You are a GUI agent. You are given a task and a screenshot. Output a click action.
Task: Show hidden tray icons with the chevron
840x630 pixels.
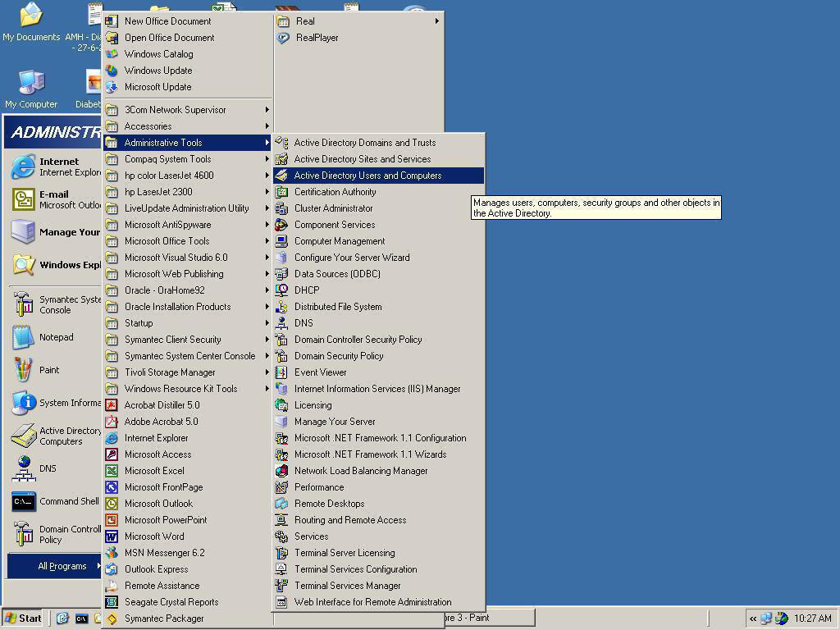[x=753, y=619]
